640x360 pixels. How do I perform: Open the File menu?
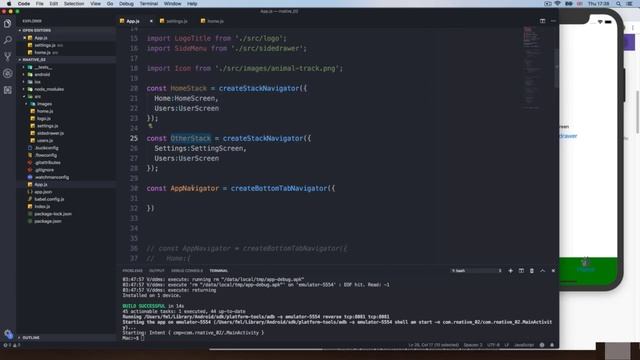coord(40,4)
